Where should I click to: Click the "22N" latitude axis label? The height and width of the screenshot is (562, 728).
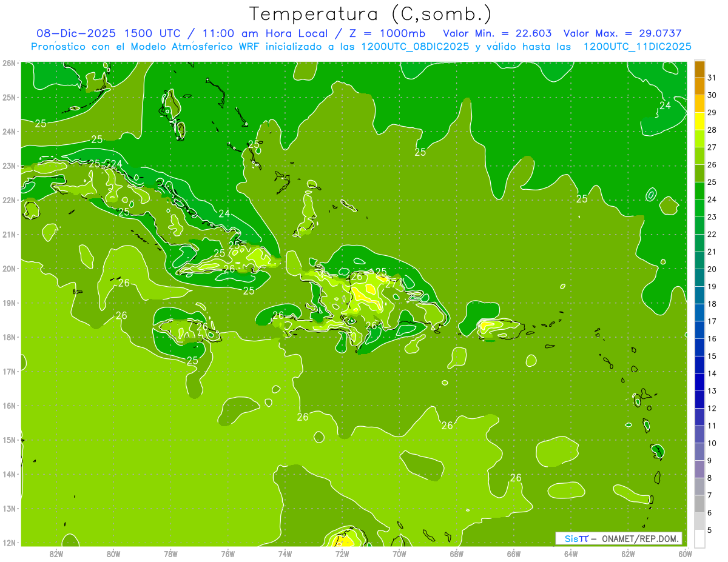point(8,200)
